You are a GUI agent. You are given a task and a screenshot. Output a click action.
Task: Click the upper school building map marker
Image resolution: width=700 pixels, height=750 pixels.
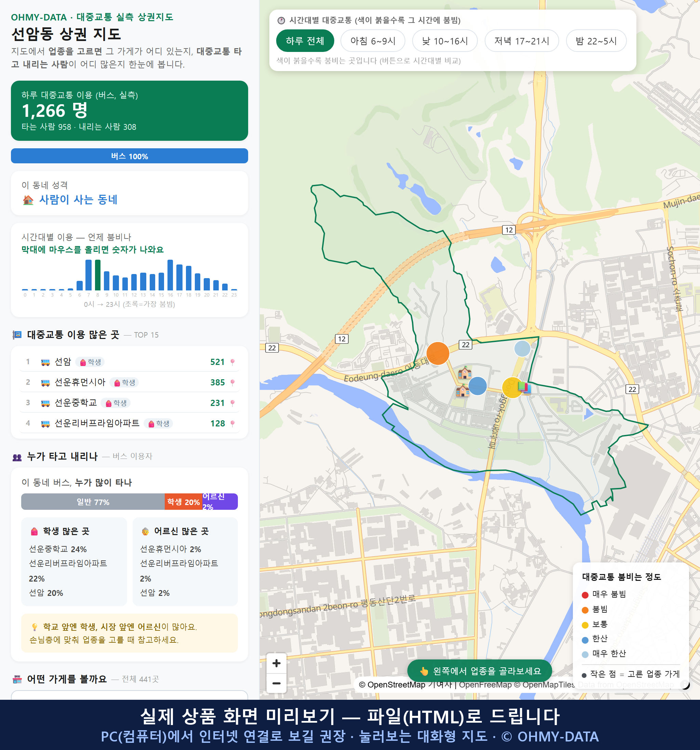[465, 372]
